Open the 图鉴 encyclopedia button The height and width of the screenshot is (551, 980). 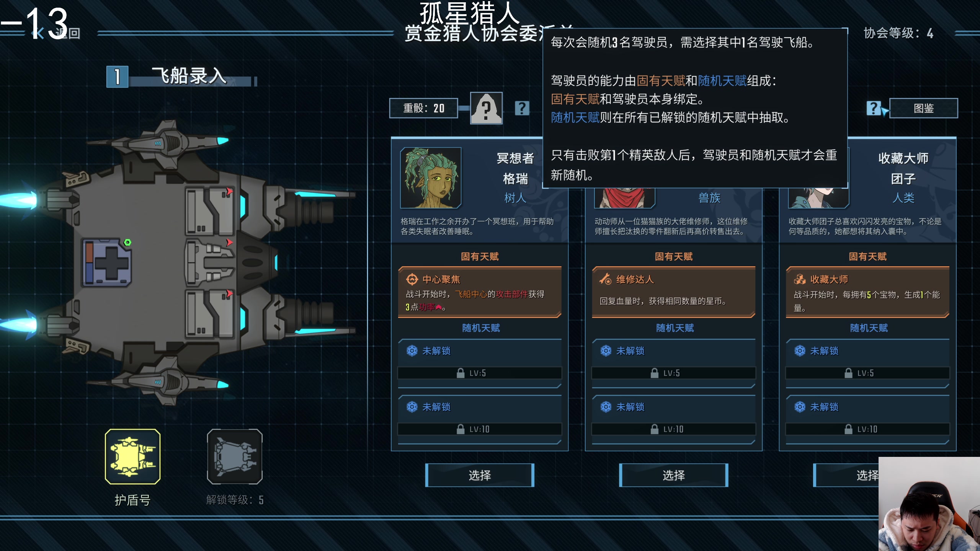(x=923, y=108)
